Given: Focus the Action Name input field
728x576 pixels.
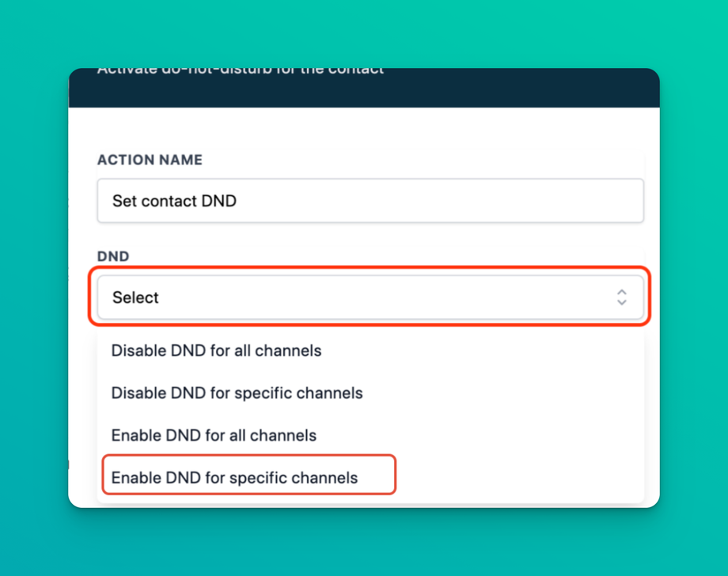Looking at the screenshot, I should (370, 201).
